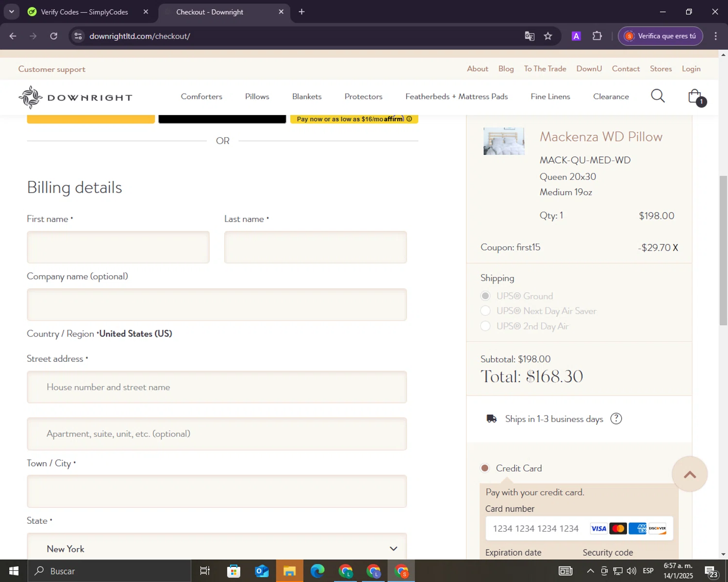The width and height of the screenshot is (728, 582).
Task: Reload the page
Action: (x=54, y=36)
